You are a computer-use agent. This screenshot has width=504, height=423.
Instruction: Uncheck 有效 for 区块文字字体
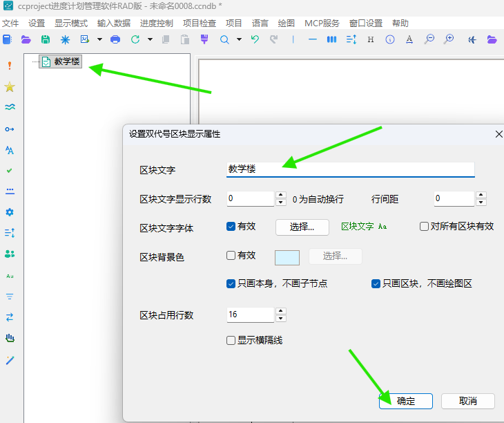[231, 227]
